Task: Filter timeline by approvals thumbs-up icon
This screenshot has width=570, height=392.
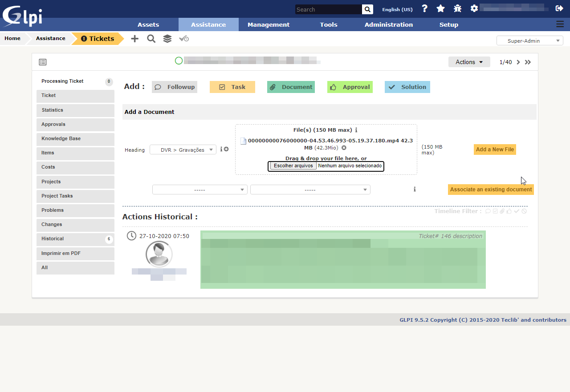Action: 509,211
